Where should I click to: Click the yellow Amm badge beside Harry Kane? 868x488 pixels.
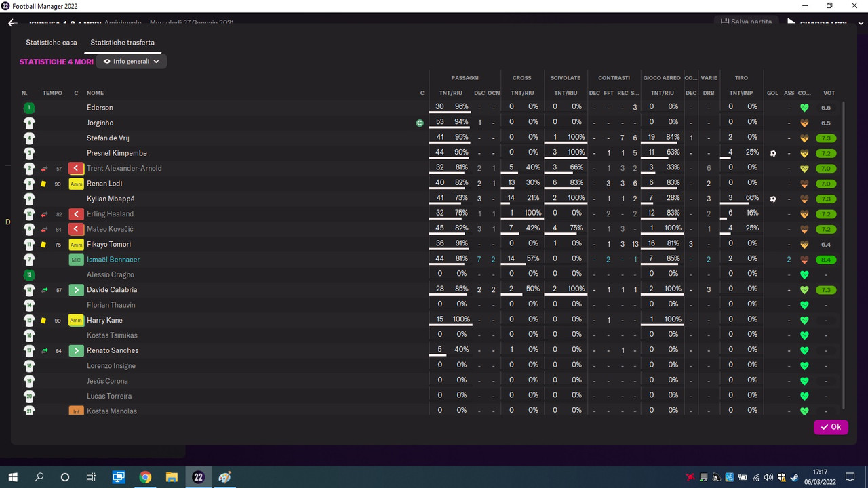[76, 321]
